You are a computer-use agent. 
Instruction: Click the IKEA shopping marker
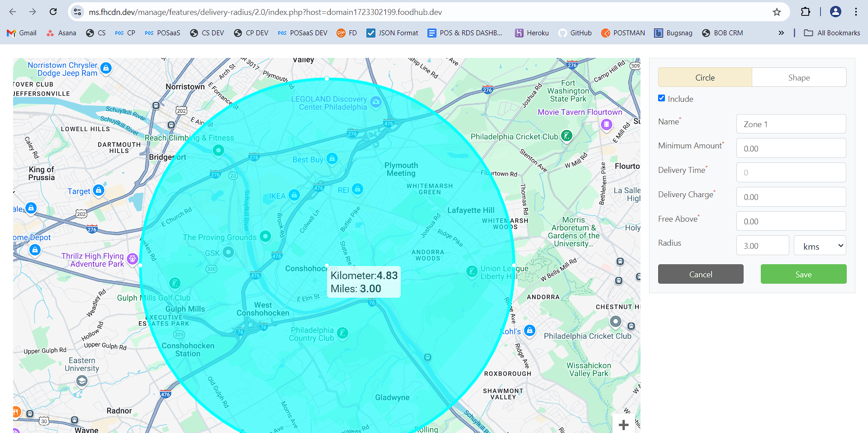(x=294, y=195)
